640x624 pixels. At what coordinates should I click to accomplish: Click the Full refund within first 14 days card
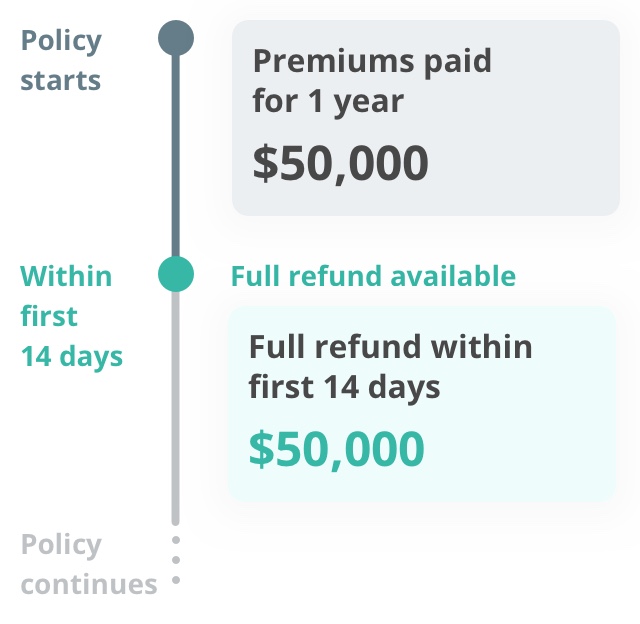click(422, 404)
